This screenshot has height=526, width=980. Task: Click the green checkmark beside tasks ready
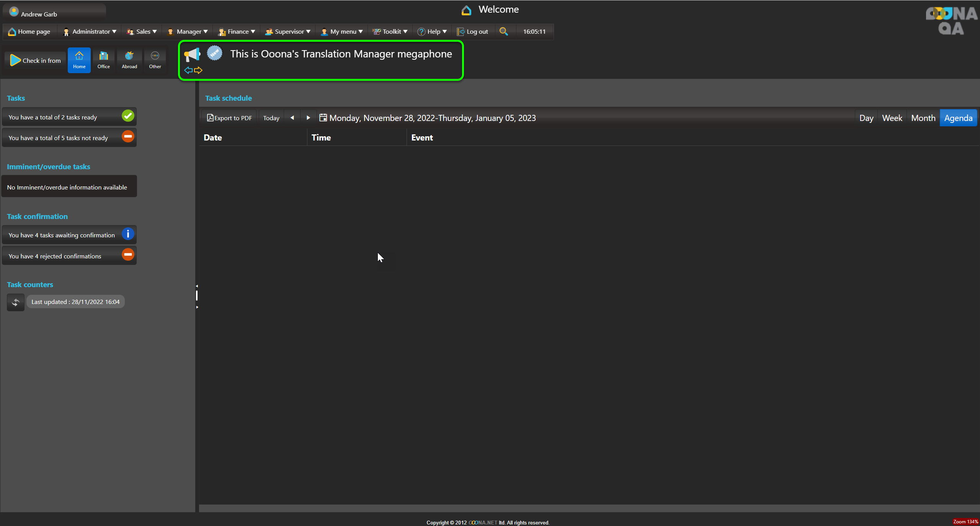[x=128, y=116]
